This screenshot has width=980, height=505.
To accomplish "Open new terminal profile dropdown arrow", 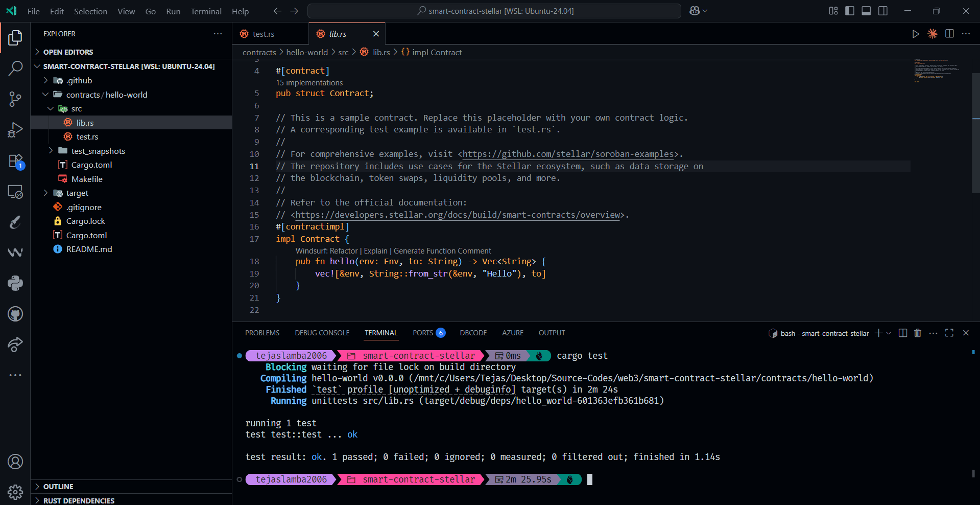I will click(889, 333).
